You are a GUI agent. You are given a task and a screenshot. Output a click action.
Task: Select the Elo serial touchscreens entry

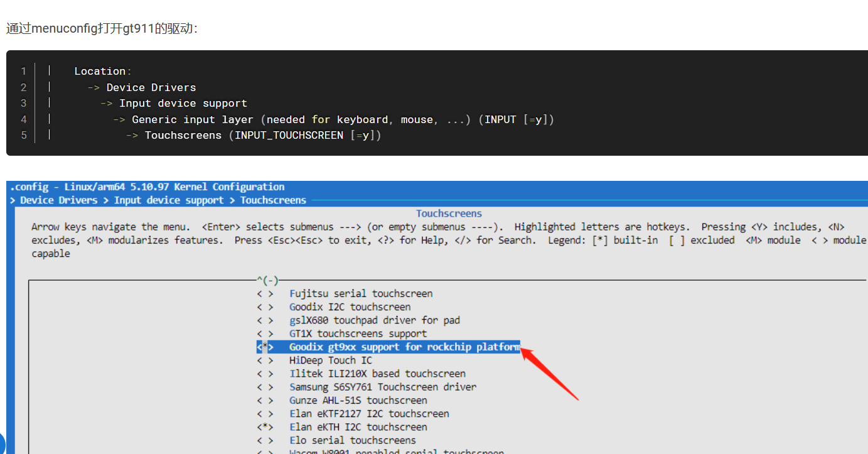pos(352,440)
